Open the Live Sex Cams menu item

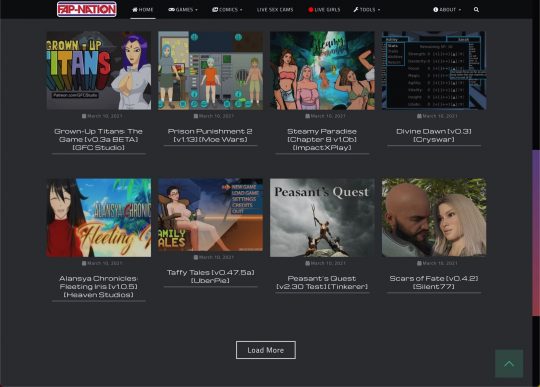pos(275,10)
